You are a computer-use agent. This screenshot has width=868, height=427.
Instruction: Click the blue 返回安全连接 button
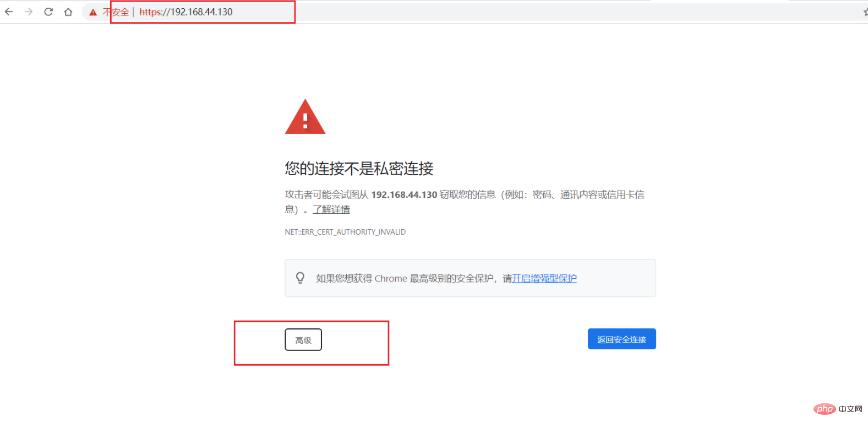click(x=621, y=339)
